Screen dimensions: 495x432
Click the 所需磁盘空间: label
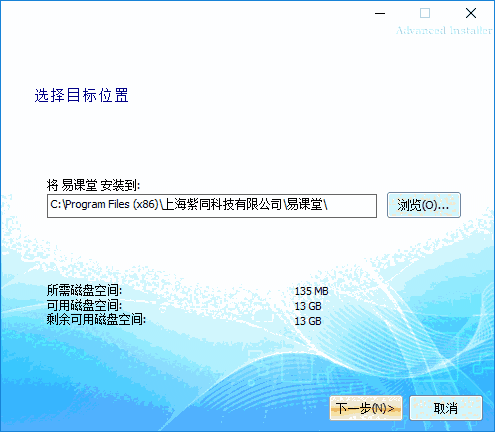coord(84,290)
